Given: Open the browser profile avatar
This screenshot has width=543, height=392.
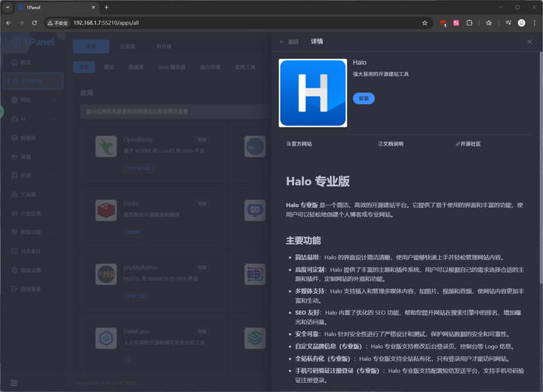Looking at the screenshot, I should (x=521, y=23).
